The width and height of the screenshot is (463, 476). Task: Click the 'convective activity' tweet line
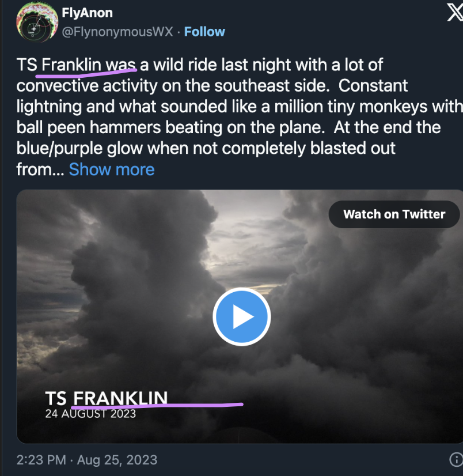[212, 86]
